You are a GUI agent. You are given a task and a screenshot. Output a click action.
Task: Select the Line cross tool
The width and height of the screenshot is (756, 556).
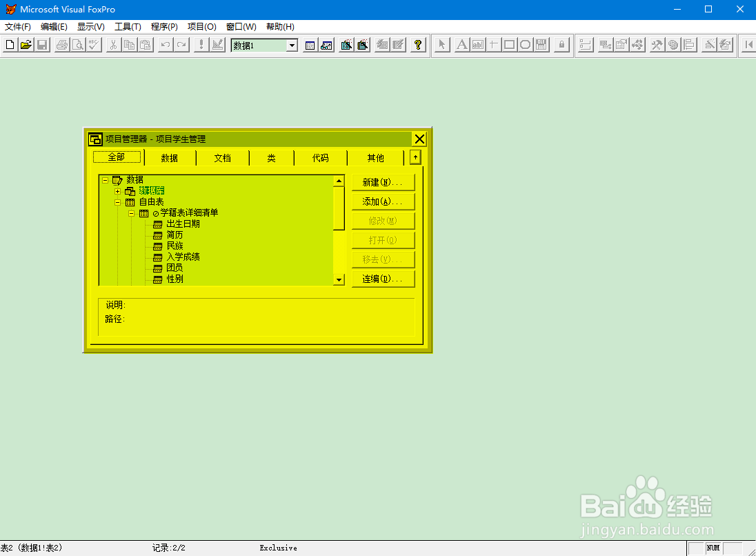493,46
